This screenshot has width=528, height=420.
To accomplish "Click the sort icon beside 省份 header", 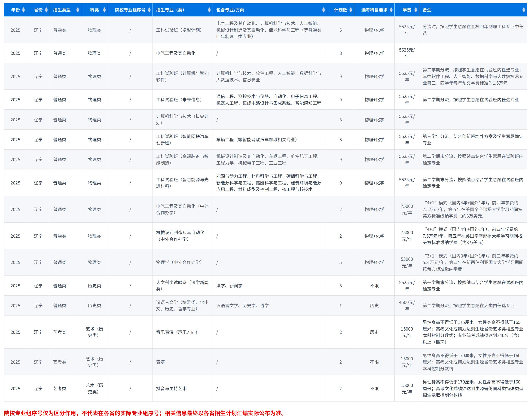I will [46, 10].
